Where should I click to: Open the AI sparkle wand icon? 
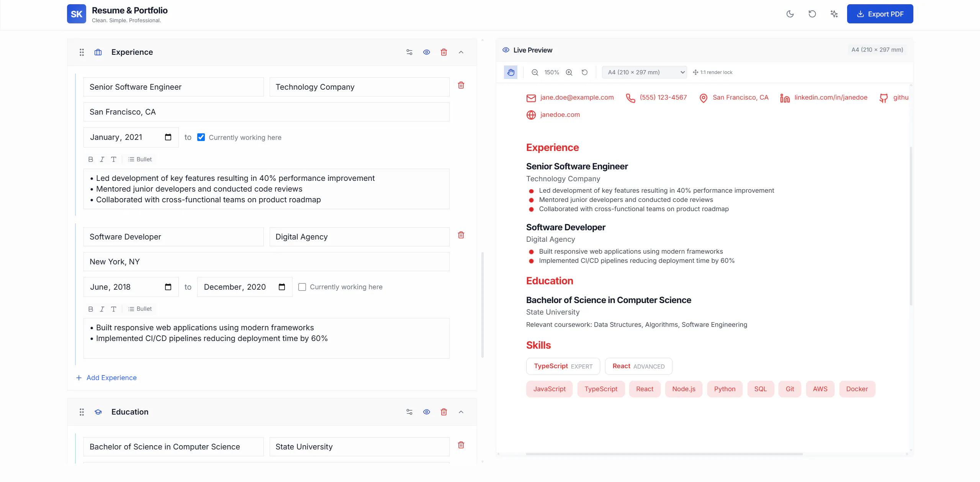pos(834,14)
